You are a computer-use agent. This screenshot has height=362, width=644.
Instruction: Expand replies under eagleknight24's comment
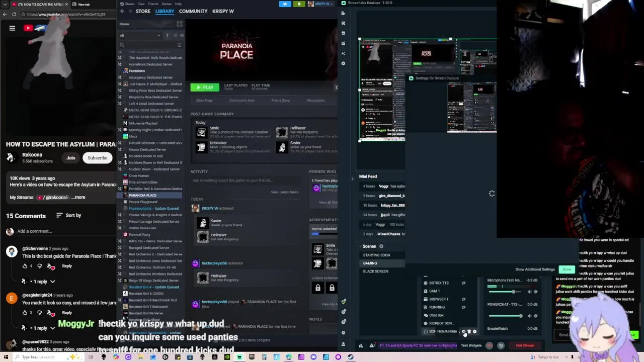coord(40,328)
